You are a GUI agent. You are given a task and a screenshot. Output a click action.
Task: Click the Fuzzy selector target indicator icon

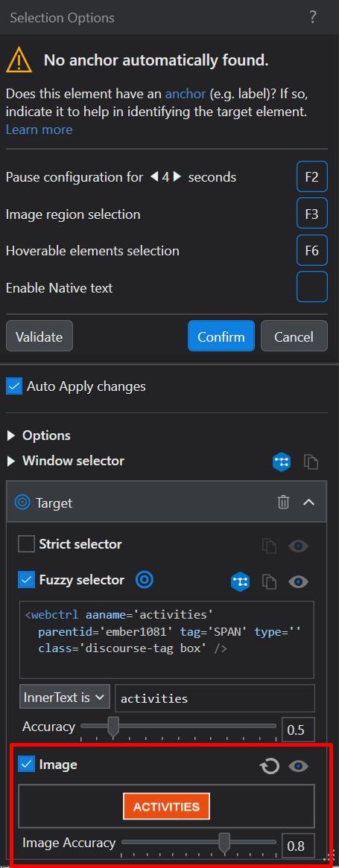pyautogui.click(x=145, y=580)
